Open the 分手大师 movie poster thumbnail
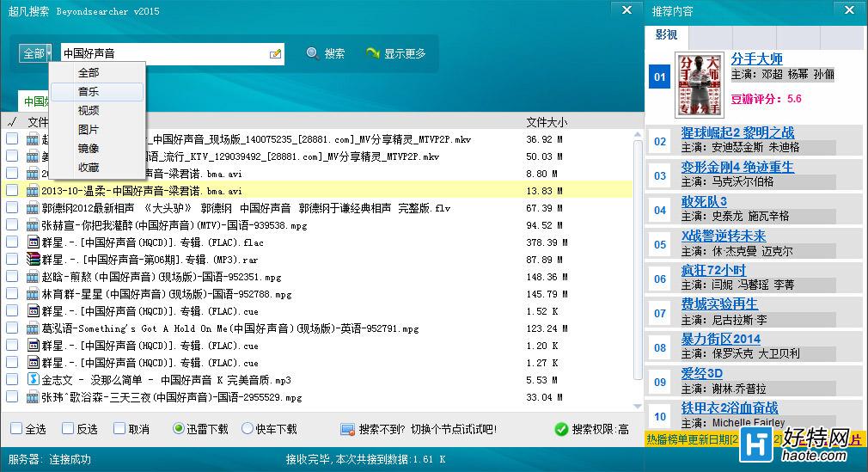This screenshot has width=868, height=472. [700, 85]
